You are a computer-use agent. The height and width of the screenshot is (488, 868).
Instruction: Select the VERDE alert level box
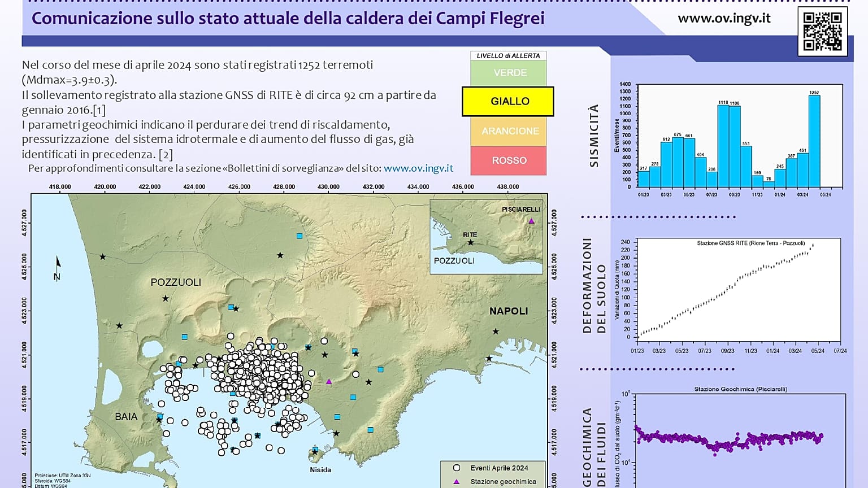click(x=509, y=73)
